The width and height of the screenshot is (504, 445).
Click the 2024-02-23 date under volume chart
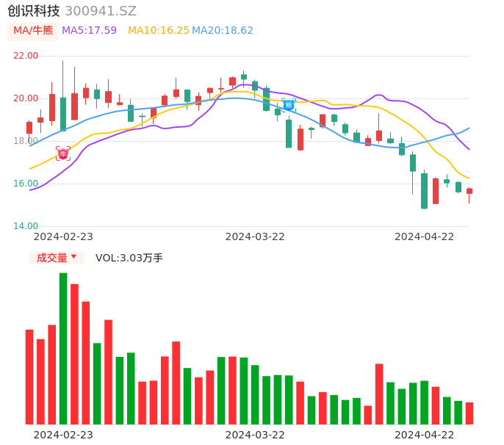tap(63, 435)
